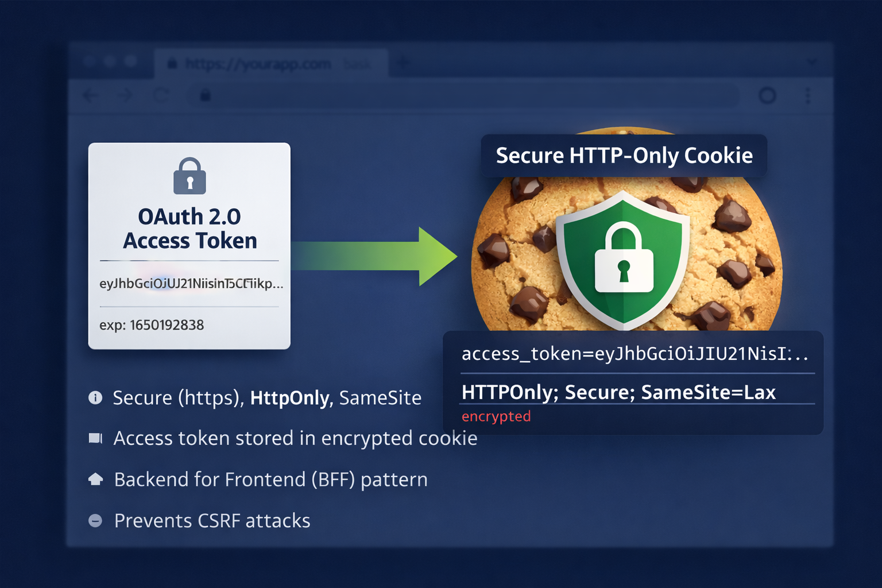Click the red encrypted text
Viewport: 882px width, 588px height.
tap(496, 416)
